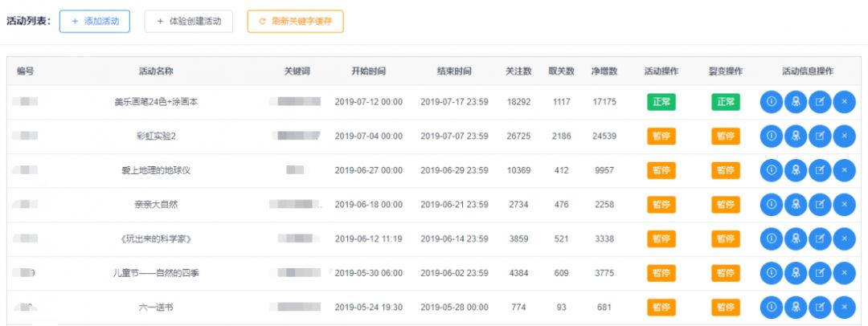Image resolution: width=868 pixels, height=326 pixels.
Task: Toggle 裂变操作 暂停 for 爱上地理的地球仪
Action: tap(725, 170)
